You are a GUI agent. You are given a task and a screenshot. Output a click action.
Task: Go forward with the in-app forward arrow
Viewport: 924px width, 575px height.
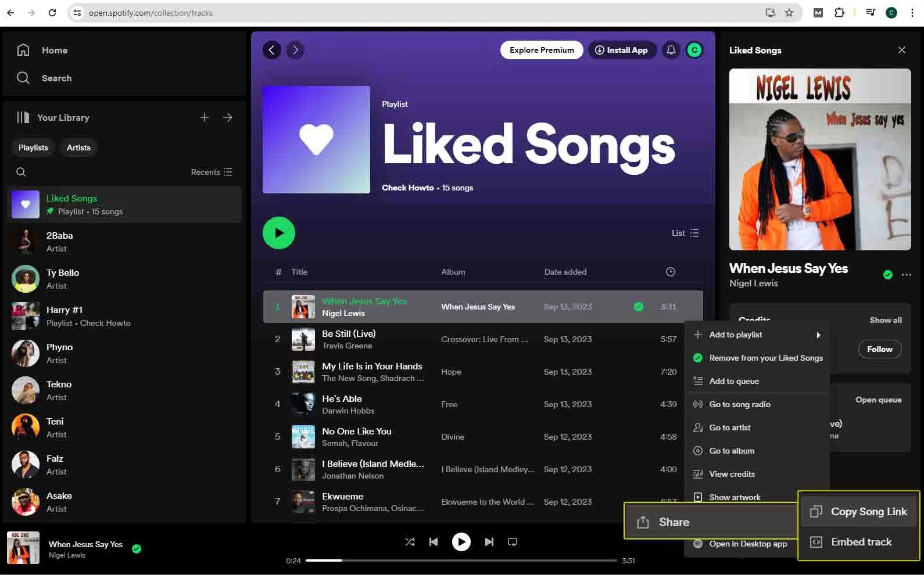pyautogui.click(x=295, y=50)
